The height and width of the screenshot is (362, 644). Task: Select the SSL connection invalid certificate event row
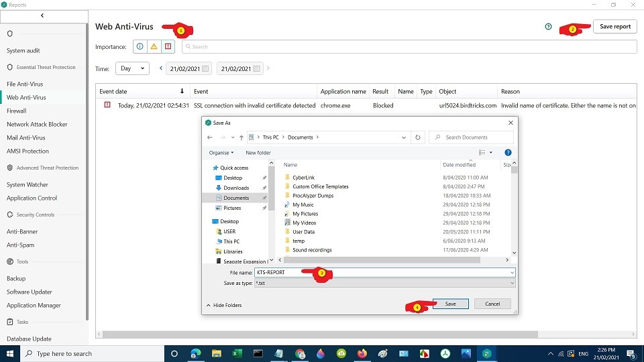[x=366, y=105]
